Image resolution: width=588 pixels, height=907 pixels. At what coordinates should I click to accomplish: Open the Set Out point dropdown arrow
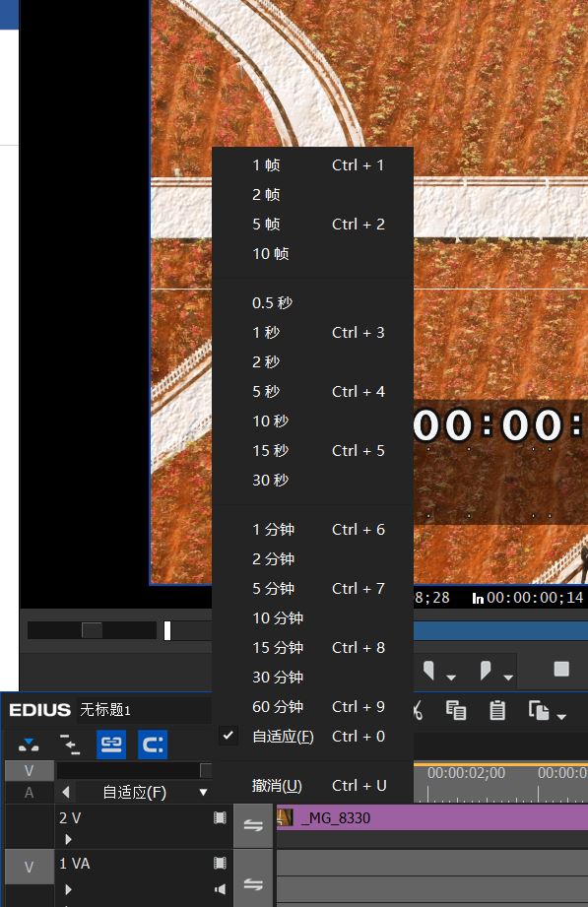pyautogui.click(x=508, y=677)
